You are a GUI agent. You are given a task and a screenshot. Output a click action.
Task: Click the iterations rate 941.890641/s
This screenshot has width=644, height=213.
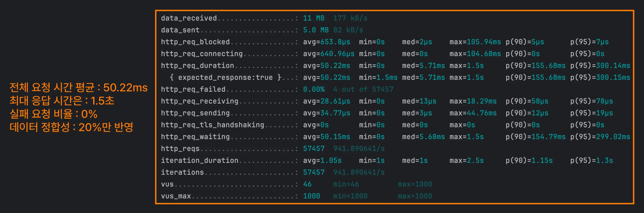point(359,172)
